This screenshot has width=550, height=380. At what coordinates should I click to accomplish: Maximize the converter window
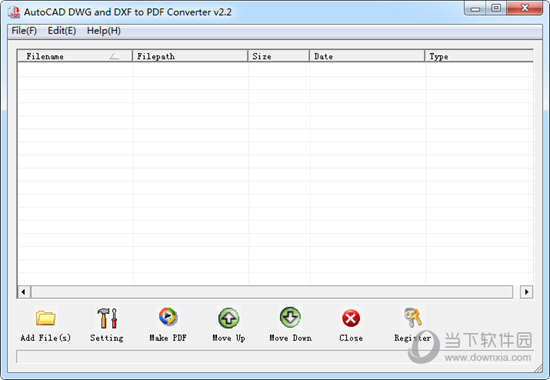pos(496,8)
